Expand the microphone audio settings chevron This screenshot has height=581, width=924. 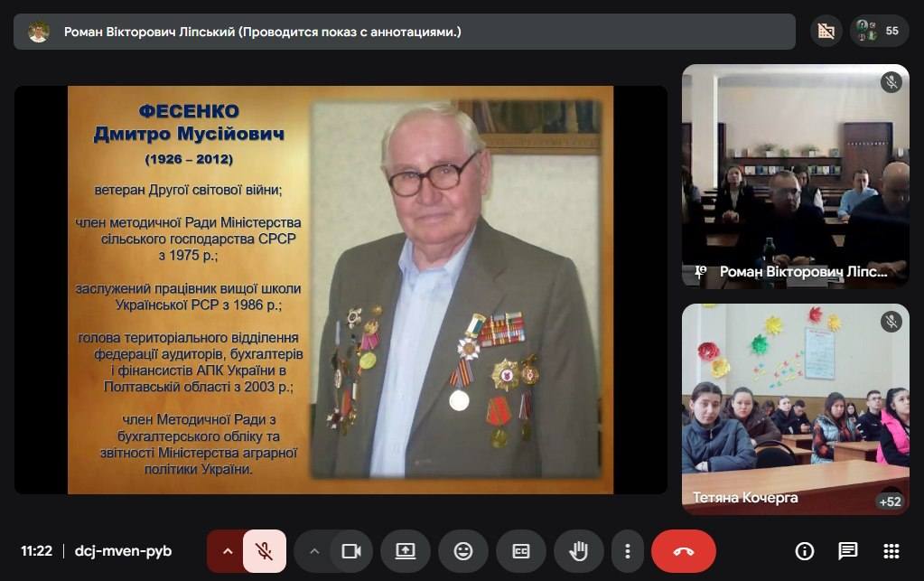[227, 551]
